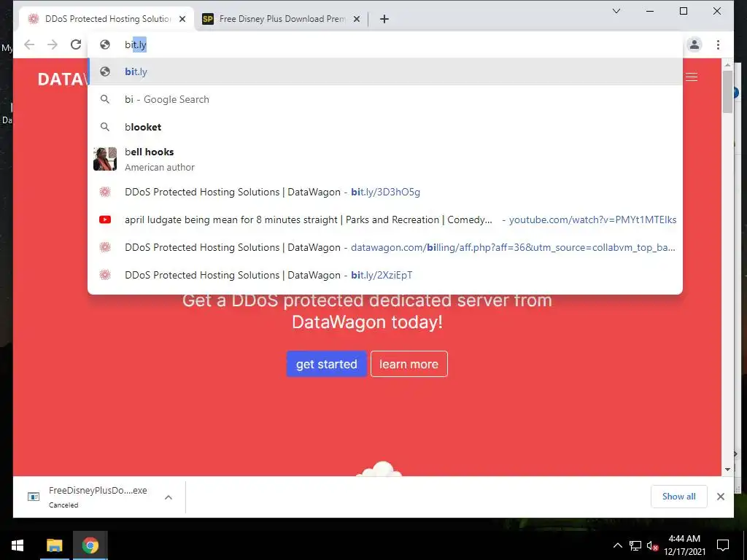The image size is (747, 560).
Task: Choose the 'bi - Google Search' suggestion
Action: coord(385,99)
